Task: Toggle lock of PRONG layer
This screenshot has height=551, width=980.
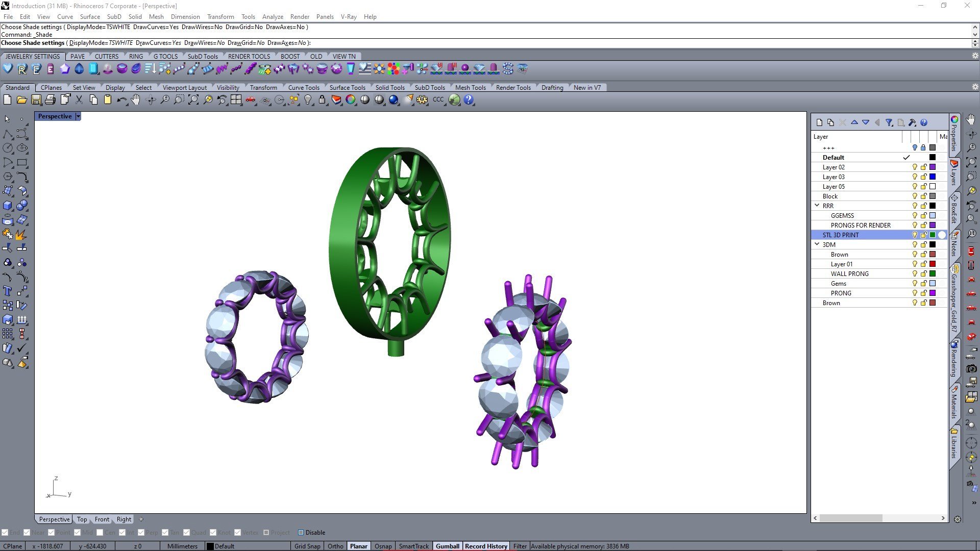Action: coord(923,293)
